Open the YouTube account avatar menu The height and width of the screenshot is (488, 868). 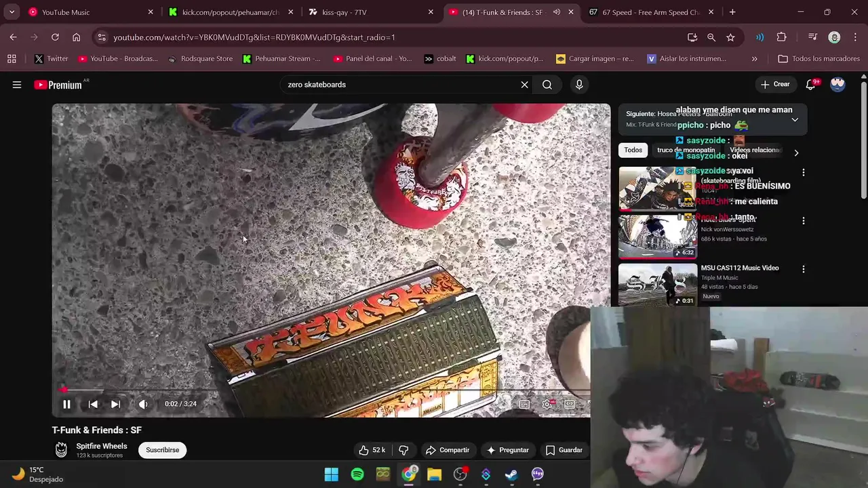coord(837,85)
